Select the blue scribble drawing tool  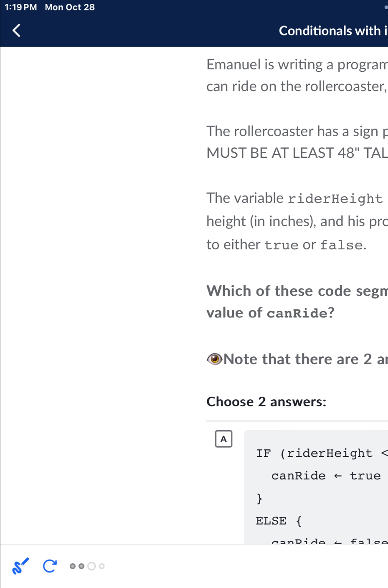(x=19, y=566)
